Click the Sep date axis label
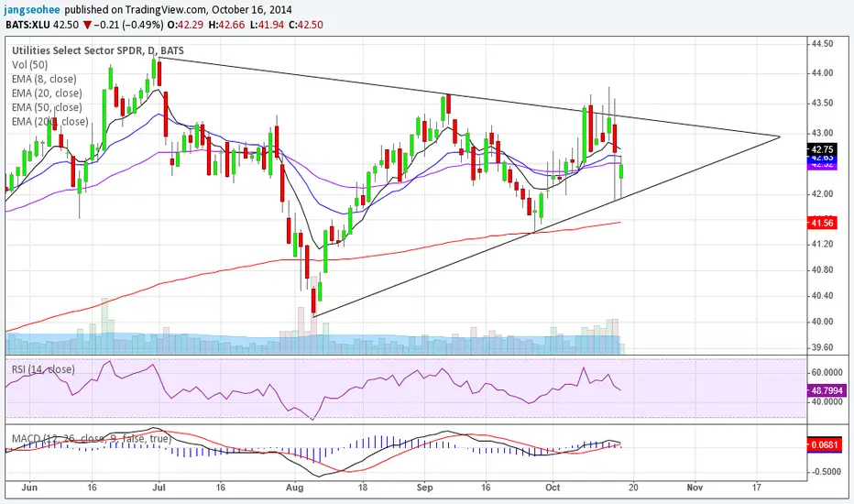This screenshot has height=504, width=854. coord(425,488)
